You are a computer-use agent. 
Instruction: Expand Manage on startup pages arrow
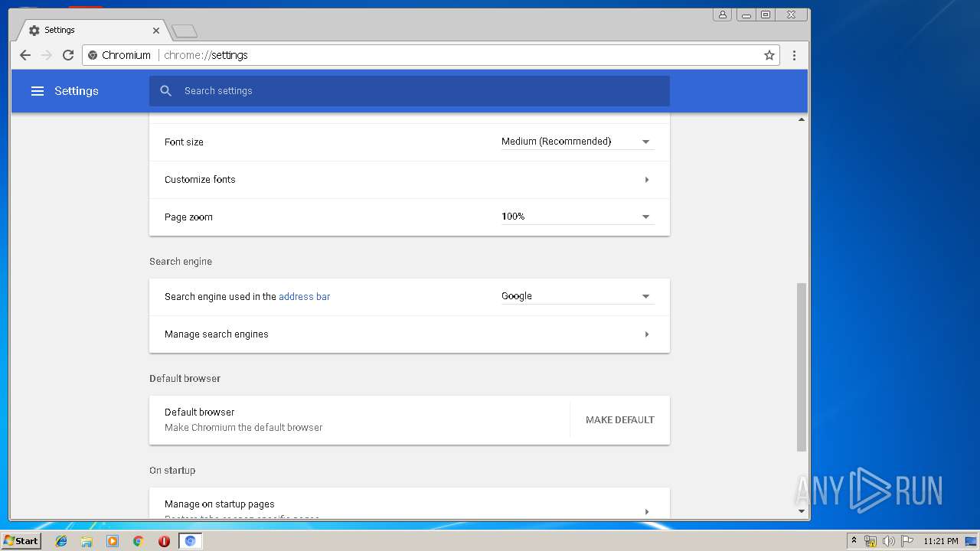click(647, 511)
